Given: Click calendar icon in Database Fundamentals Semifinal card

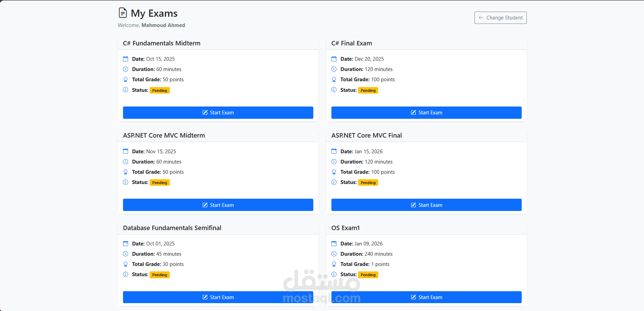Looking at the screenshot, I should (126, 244).
